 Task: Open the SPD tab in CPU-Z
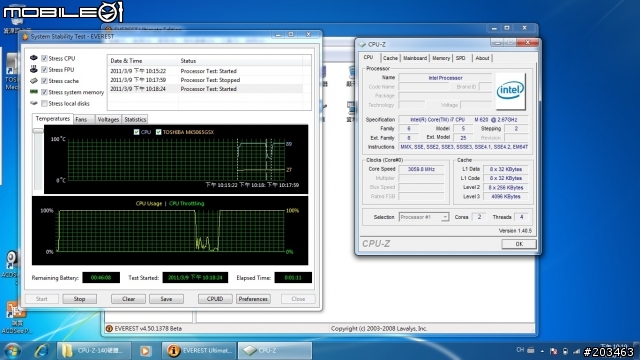[461, 58]
